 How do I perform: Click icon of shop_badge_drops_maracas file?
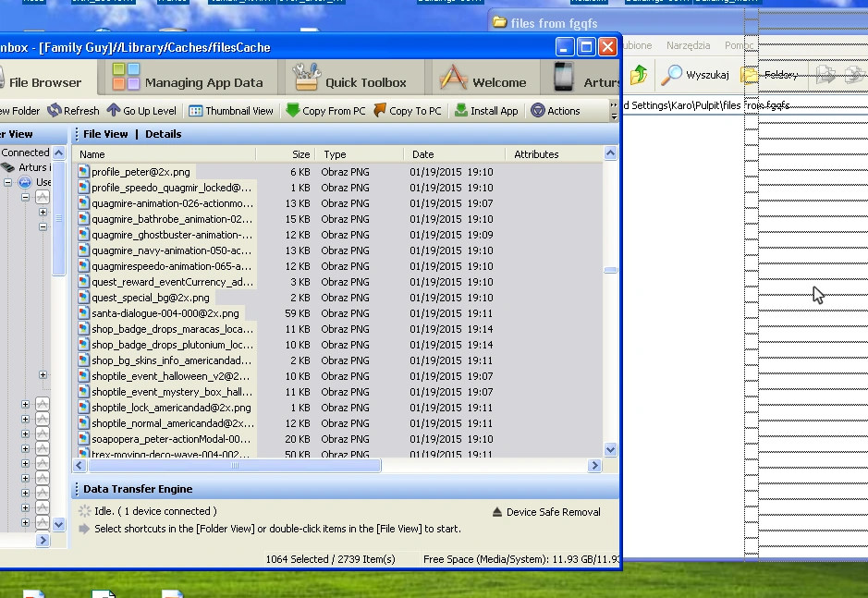click(83, 329)
